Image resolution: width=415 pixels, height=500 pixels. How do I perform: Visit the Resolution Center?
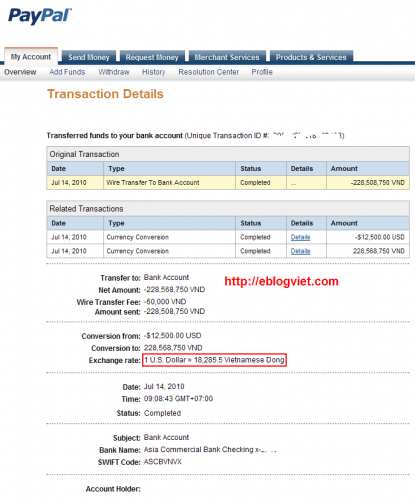[x=209, y=72]
